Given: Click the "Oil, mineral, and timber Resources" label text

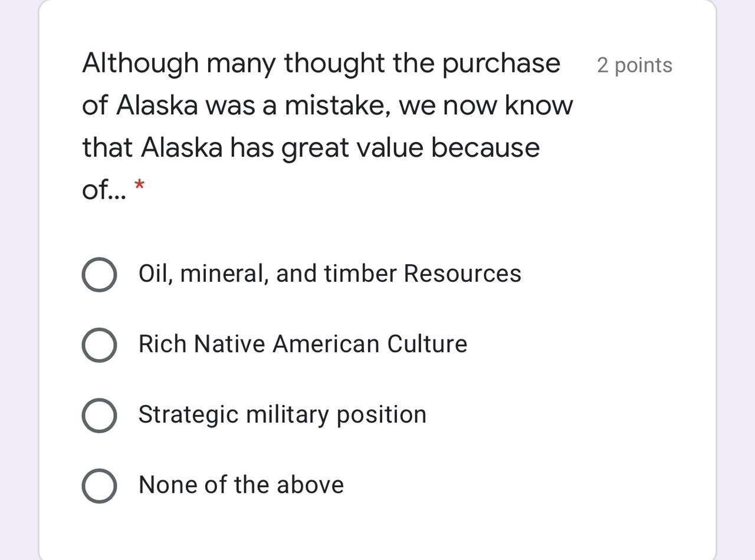Looking at the screenshot, I should point(330,274).
